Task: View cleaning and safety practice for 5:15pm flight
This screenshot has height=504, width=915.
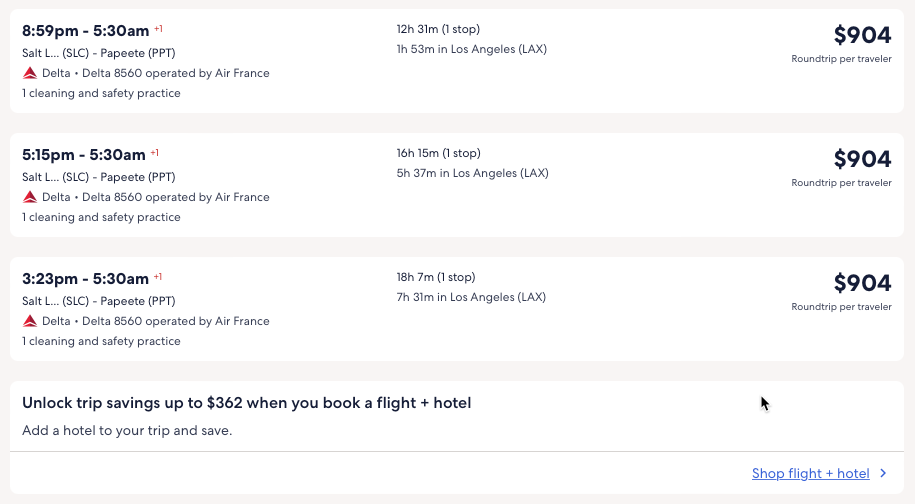Action: tap(101, 217)
